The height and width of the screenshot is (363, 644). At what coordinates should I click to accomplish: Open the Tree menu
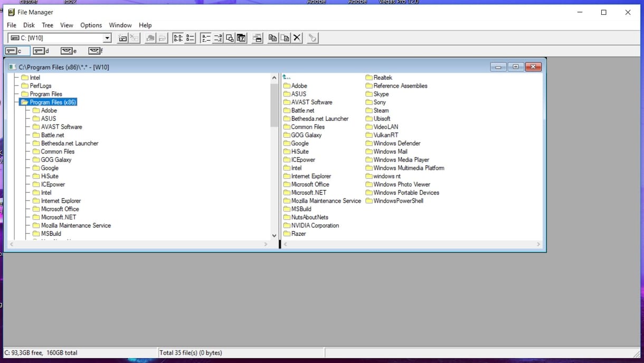48,25
